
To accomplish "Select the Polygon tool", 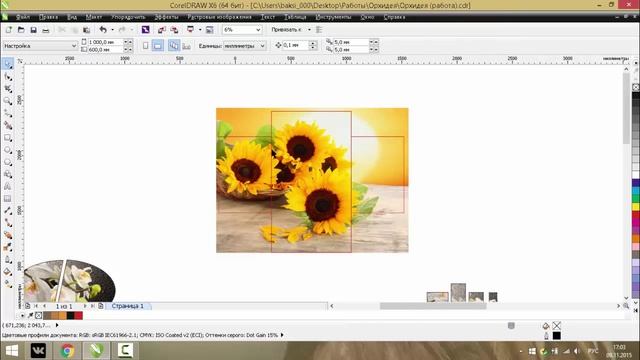I will click(7, 162).
